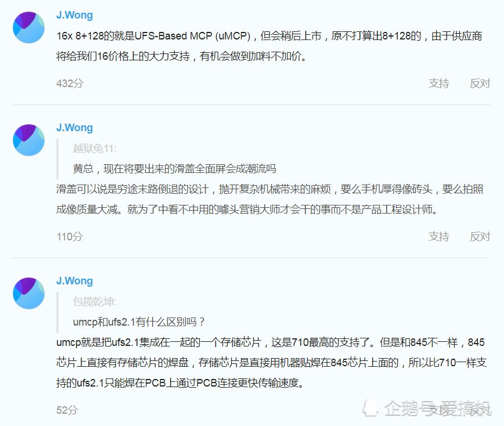The image size is (504, 426).
Task: Click the quoted question umcp和ufs2.1有什么区别吗
Action: 139,322
